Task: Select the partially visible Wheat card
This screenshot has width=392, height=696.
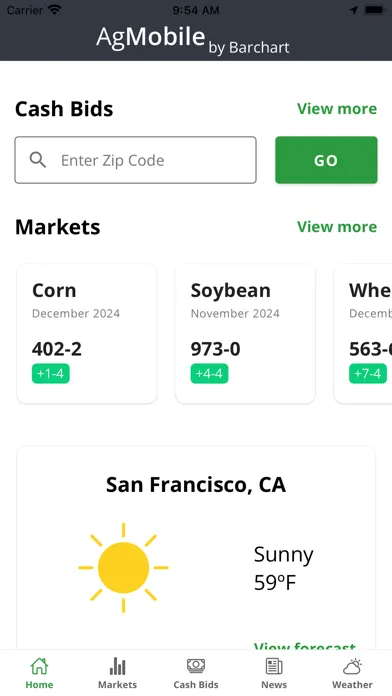Action: click(x=363, y=334)
